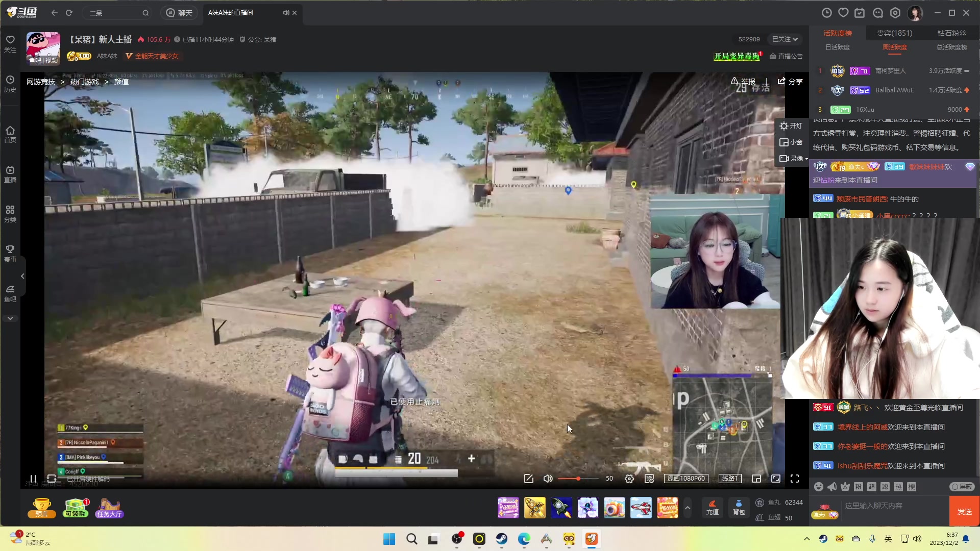Open the 聊天 chat button
The width and height of the screenshot is (980, 551).
[x=179, y=13]
